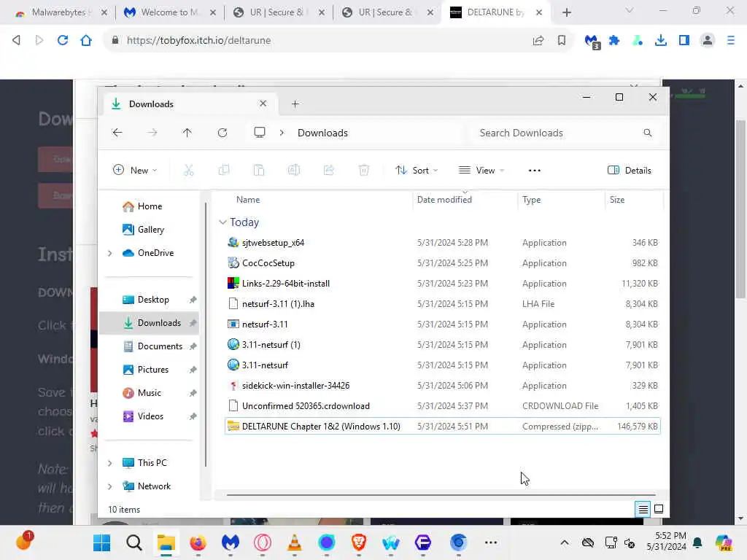Open Desktop quick access folder
Screen dimensions: 747x560
pyautogui.click(x=153, y=300)
